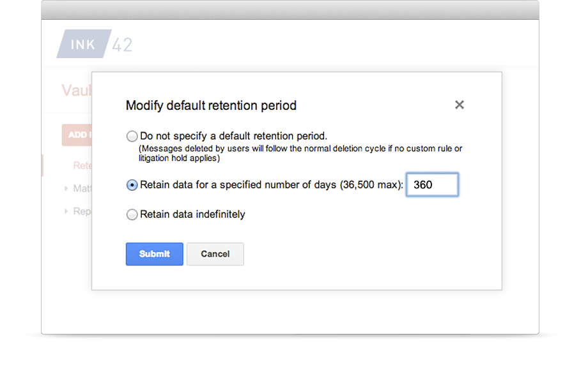The width and height of the screenshot is (588, 369).
Task: Click the Vault heading text
Action: coord(77,90)
